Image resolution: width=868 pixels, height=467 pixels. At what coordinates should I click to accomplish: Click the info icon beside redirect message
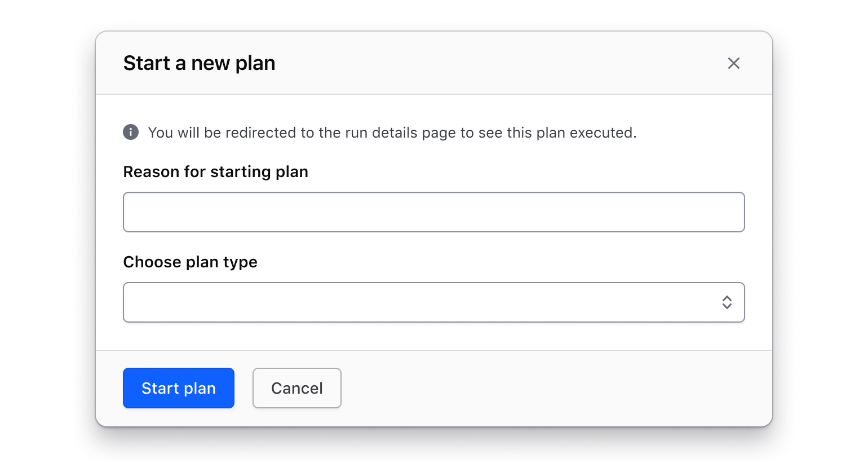(131, 133)
